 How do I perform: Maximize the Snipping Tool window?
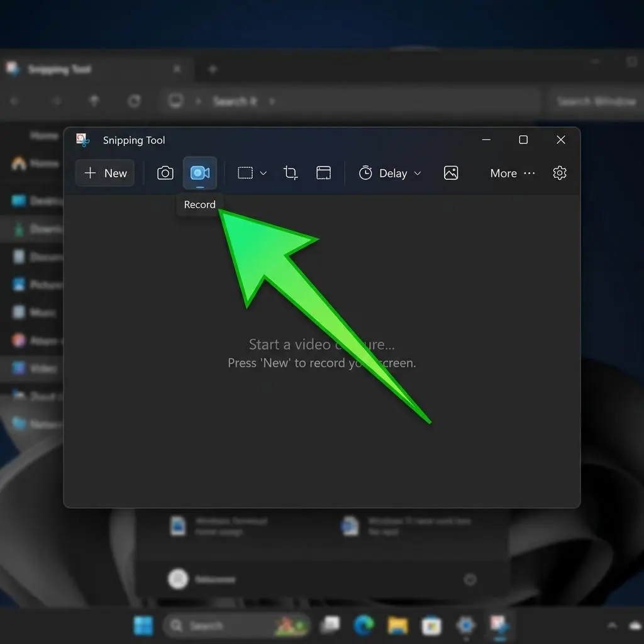pyautogui.click(x=523, y=140)
